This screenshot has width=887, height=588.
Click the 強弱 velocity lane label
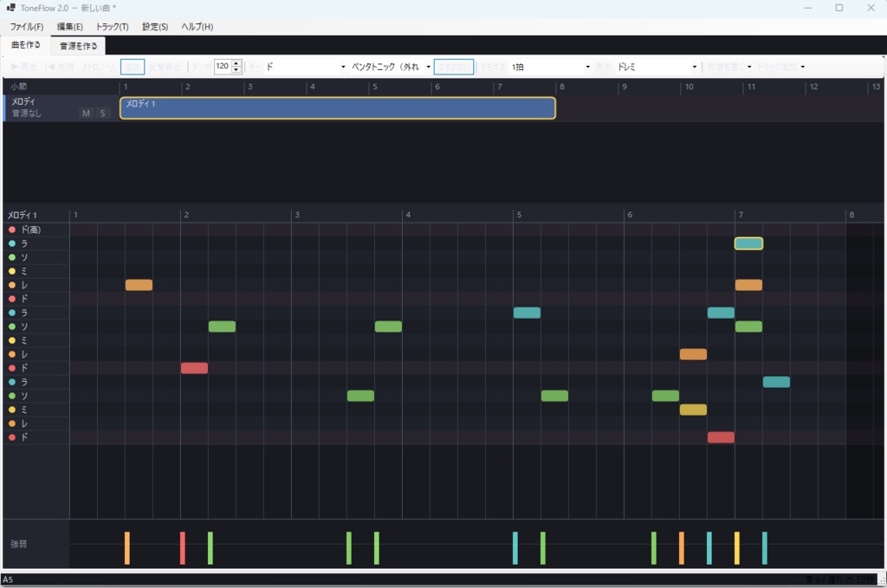tap(19, 544)
